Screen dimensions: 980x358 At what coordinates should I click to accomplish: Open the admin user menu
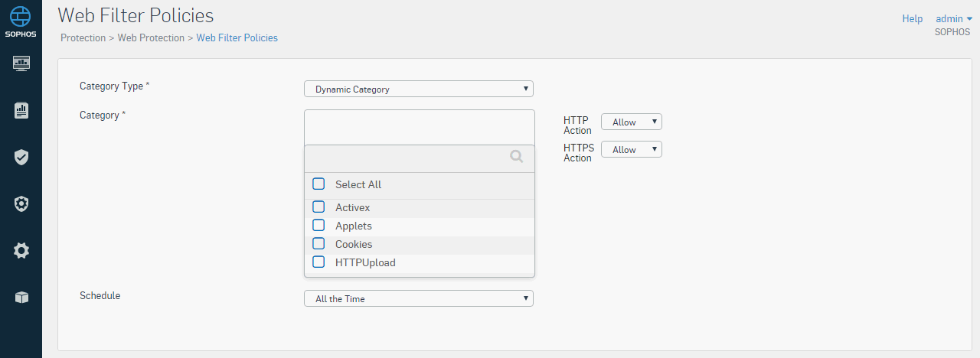point(954,18)
